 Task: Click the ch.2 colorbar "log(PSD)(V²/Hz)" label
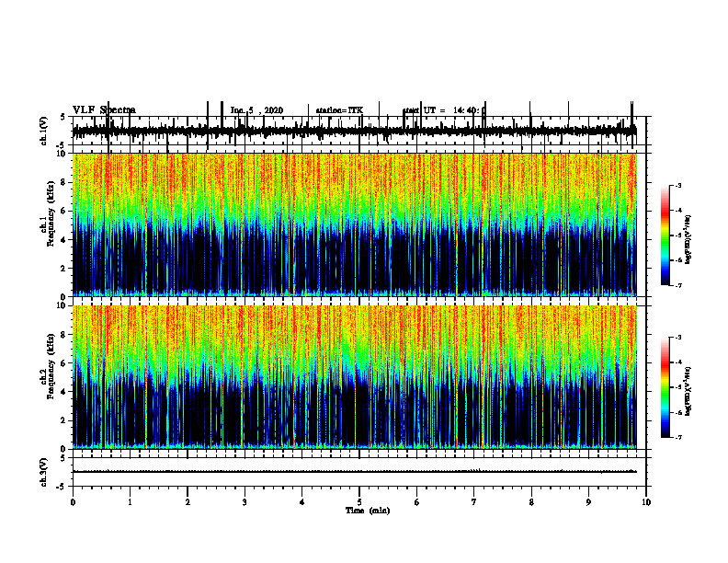(688, 391)
